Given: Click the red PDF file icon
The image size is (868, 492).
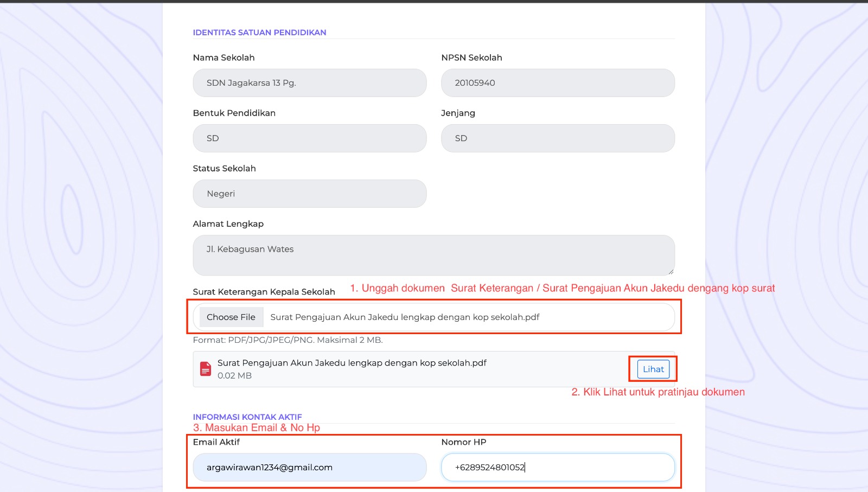Looking at the screenshot, I should pos(206,369).
